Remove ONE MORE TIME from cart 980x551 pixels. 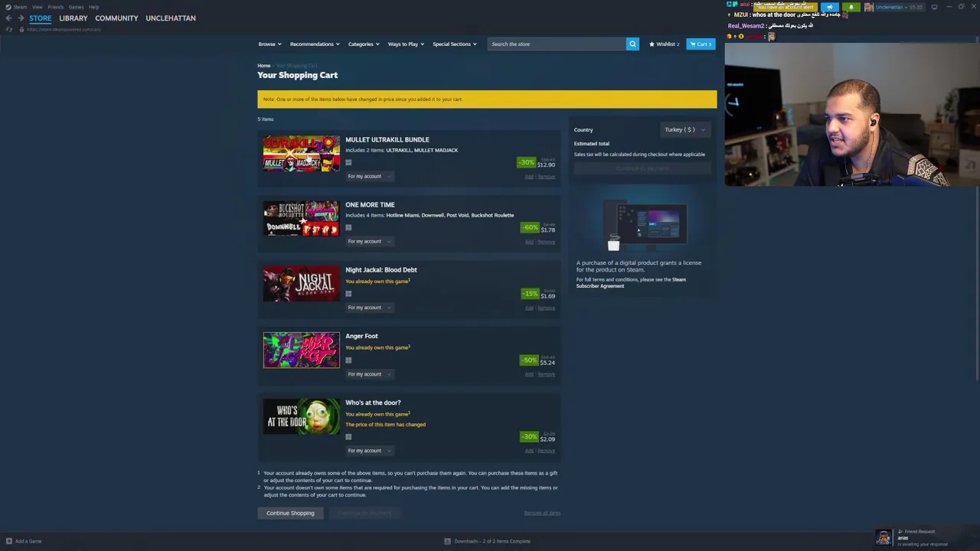pyautogui.click(x=547, y=242)
